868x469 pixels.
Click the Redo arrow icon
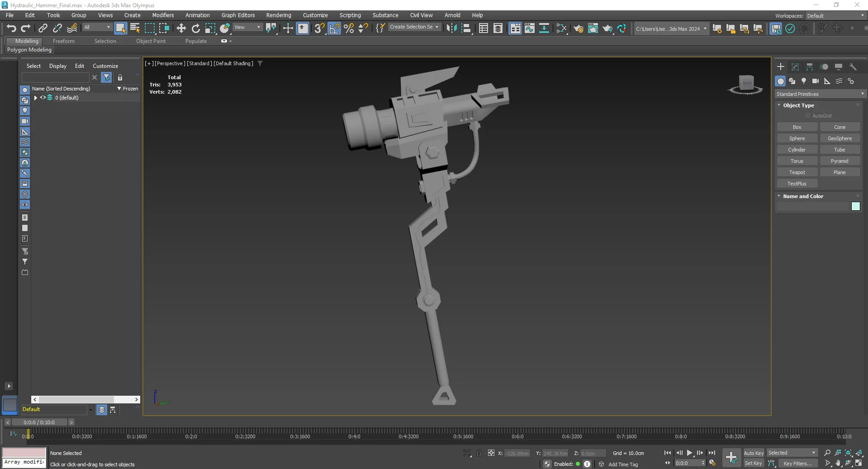coord(26,28)
